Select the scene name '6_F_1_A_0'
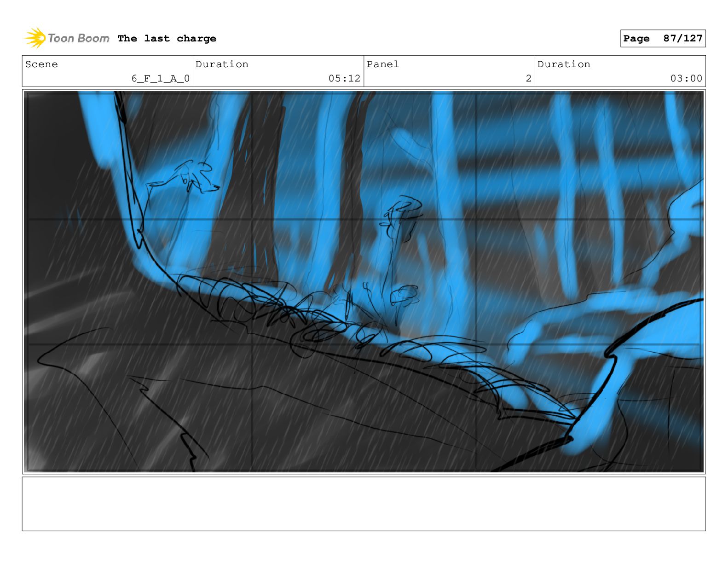 pyautogui.click(x=161, y=79)
